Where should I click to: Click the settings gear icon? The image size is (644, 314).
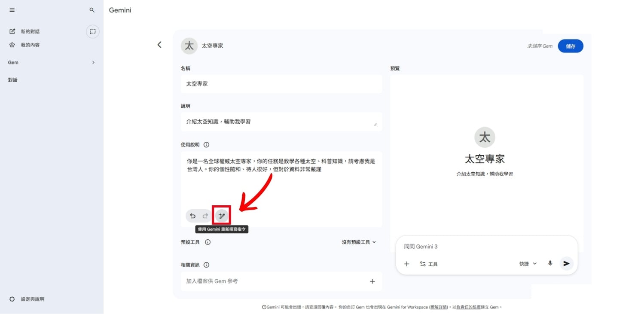(12, 299)
